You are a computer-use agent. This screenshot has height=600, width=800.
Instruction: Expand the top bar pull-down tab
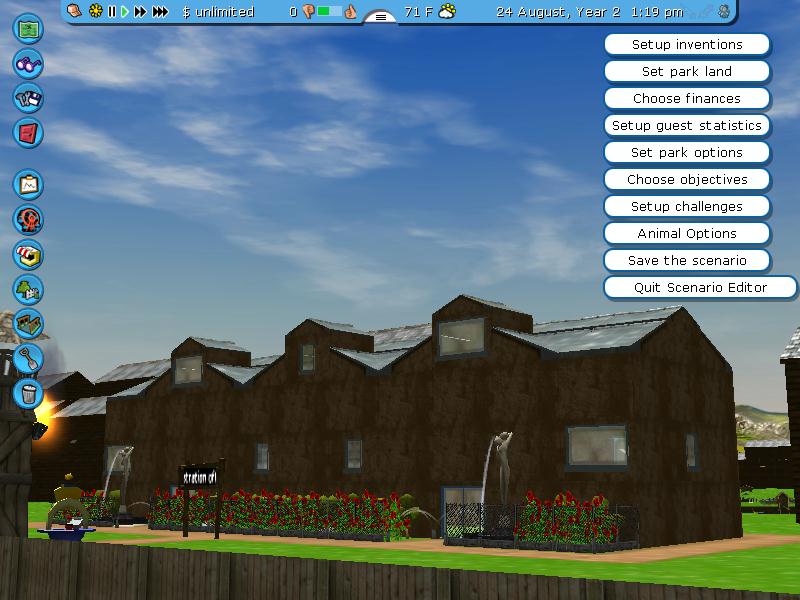pyautogui.click(x=380, y=16)
